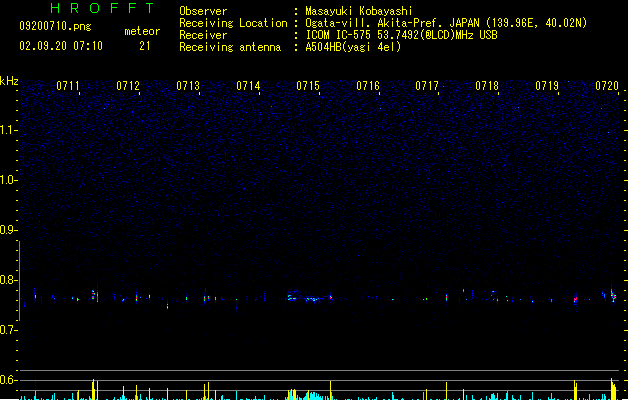629x400 pixels.
Task: Click the meteor count 21
Action: [144, 46]
